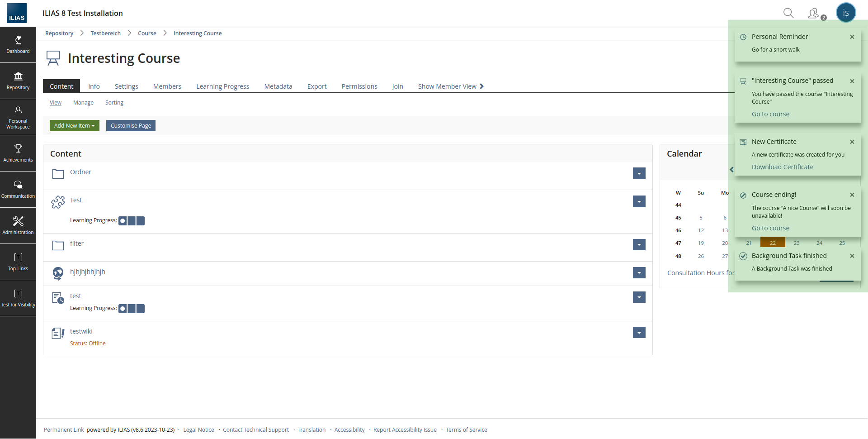The height and width of the screenshot is (439, 868).
Task: Open the Communication sidebar icon
Action: 18,189
